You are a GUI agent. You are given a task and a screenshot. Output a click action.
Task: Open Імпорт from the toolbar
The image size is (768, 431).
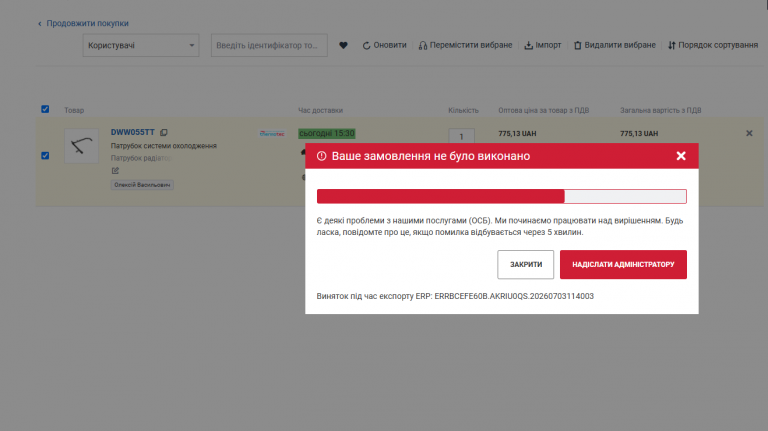543,45
